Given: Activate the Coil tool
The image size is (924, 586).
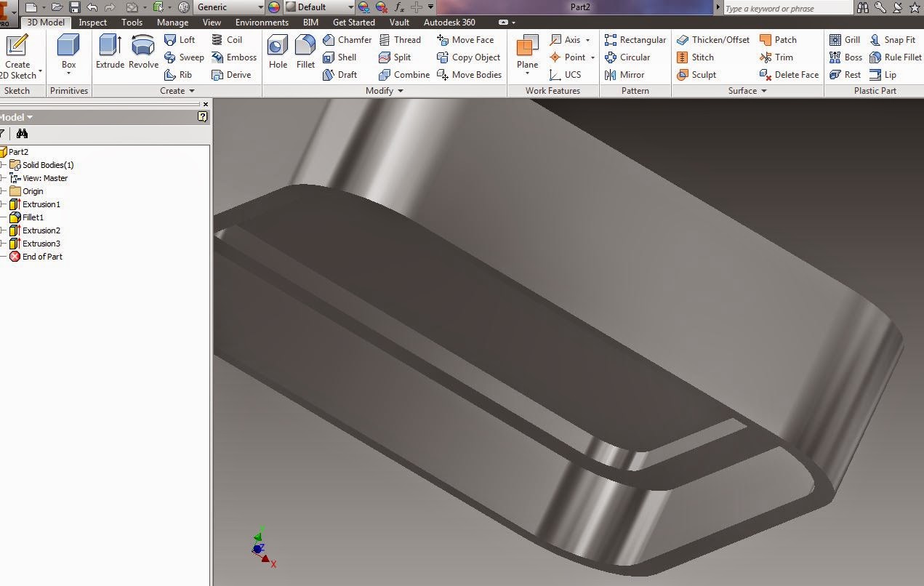Looking at the screenshot, I should [226, 40].
